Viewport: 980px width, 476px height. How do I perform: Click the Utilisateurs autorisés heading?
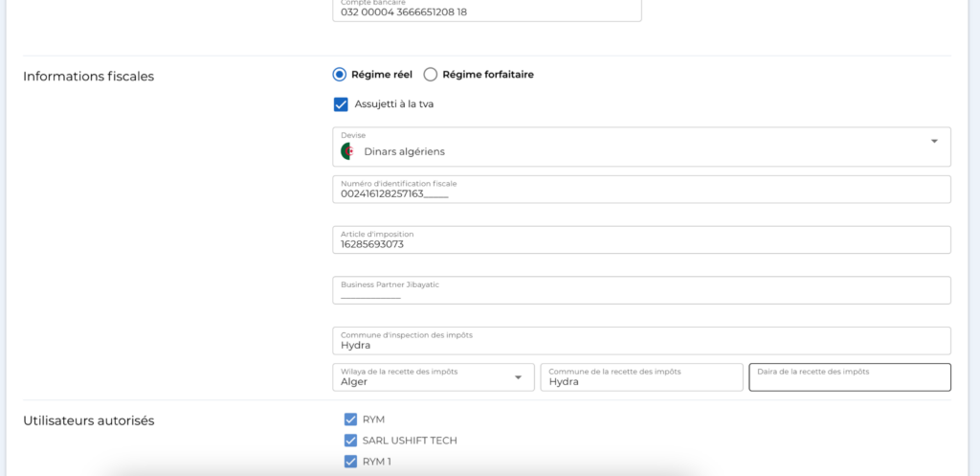89,421
